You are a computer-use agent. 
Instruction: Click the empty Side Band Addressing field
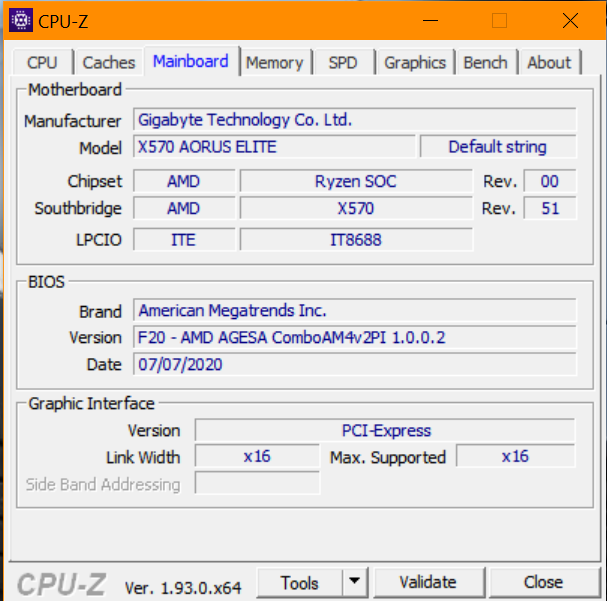coord(257,483)
